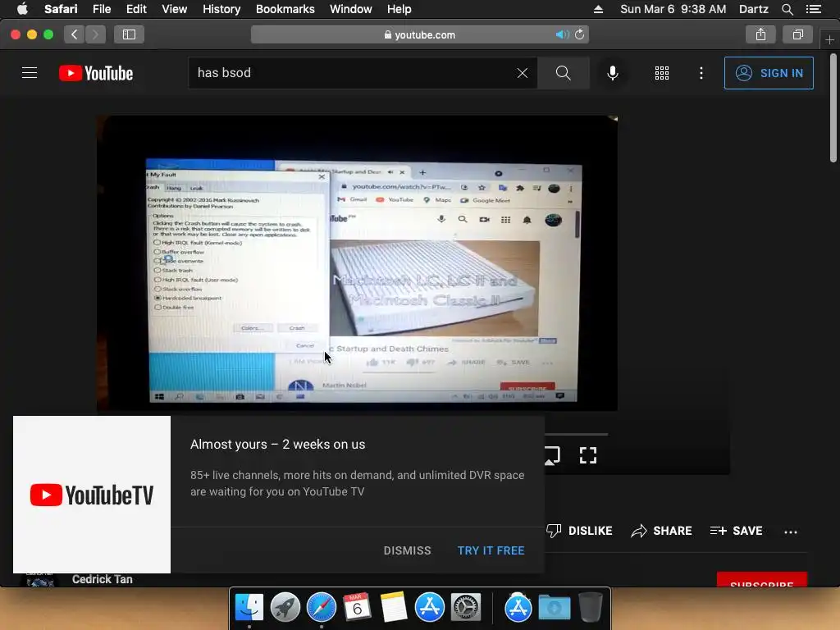
Task: Subscribe to the channel
Action: [x=761, y=580]
